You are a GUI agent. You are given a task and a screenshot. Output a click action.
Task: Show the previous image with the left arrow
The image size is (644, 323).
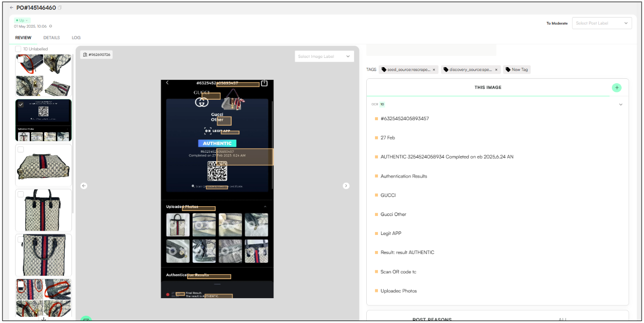(84, 186)
